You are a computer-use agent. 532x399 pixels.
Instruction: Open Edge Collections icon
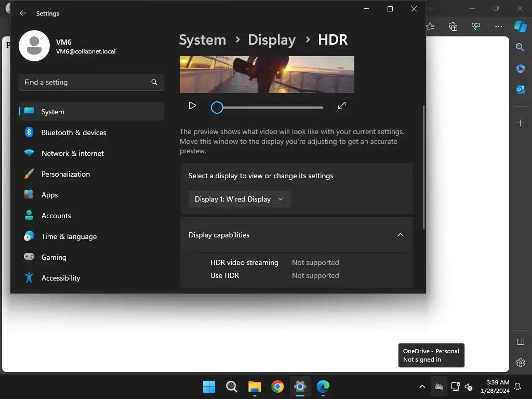pos(453,26)
